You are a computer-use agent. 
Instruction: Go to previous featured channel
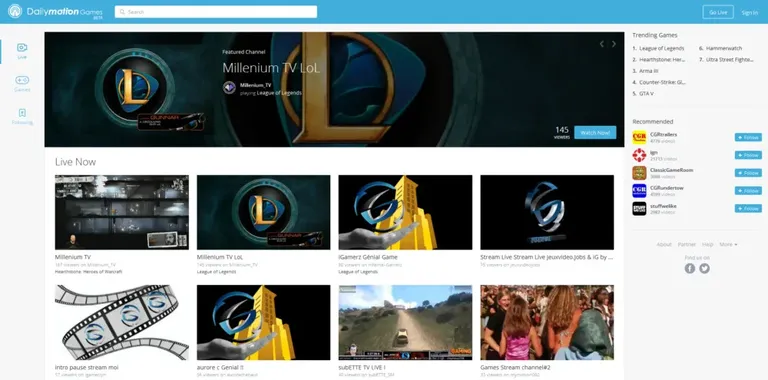click(x=602, y=44)
